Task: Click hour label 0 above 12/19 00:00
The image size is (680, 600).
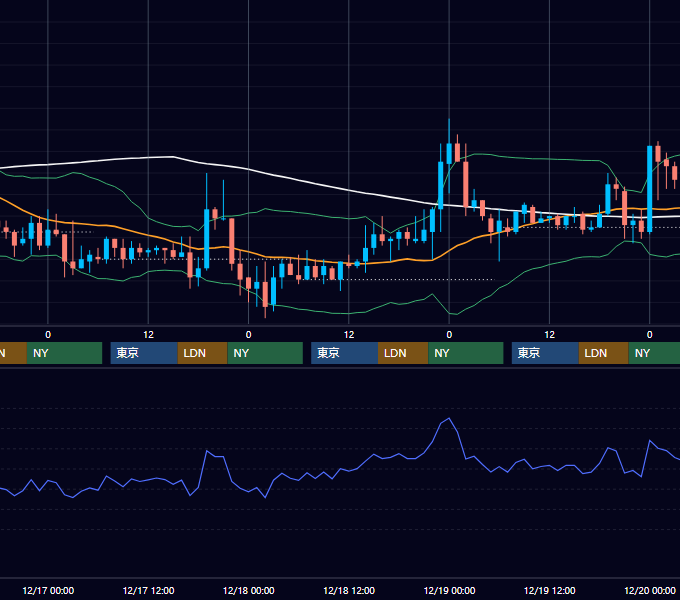Action: coord(449,335)
